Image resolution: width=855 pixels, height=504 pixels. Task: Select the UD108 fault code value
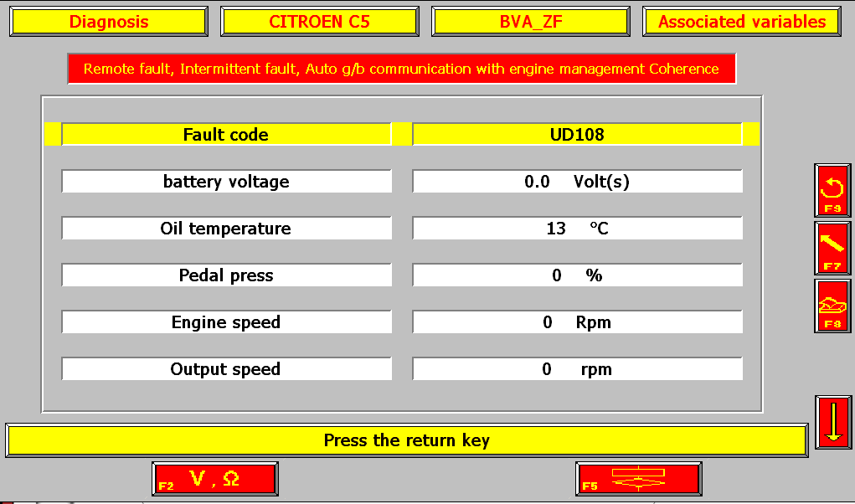click(578, 135)
